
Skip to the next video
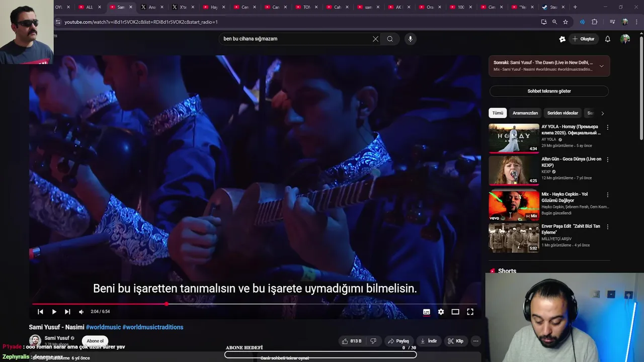pyautogui.click(x=67, y=312)
